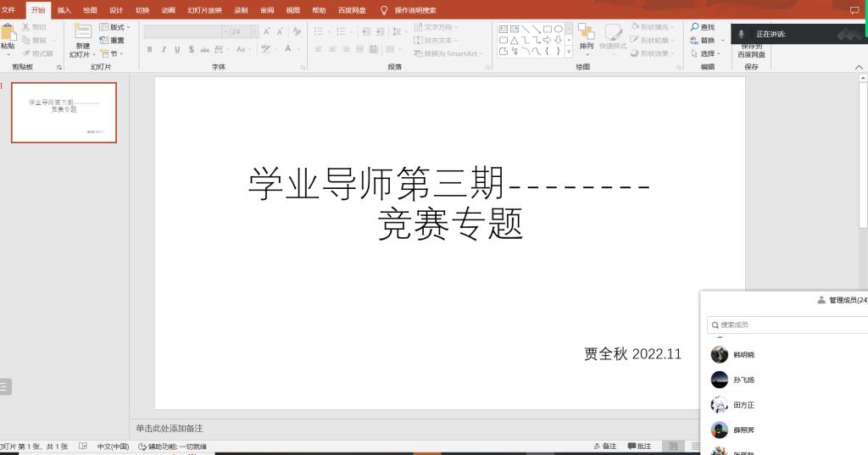The height and width of the screenshot is (455, 868).
Task: Switch to the Insert (插入) tab
Action: (x=64, y=10)
